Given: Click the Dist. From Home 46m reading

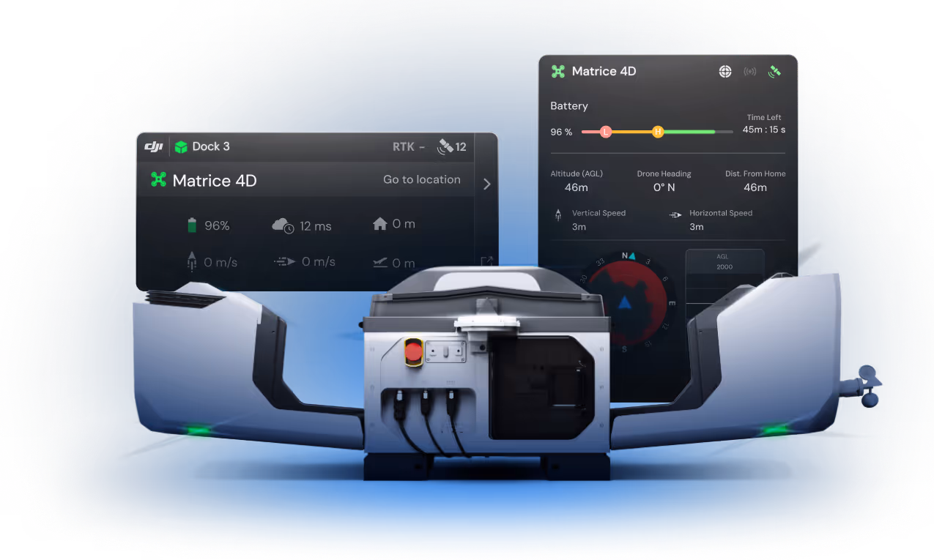Looking at the screenshot, I should click(x=755, y=181).
